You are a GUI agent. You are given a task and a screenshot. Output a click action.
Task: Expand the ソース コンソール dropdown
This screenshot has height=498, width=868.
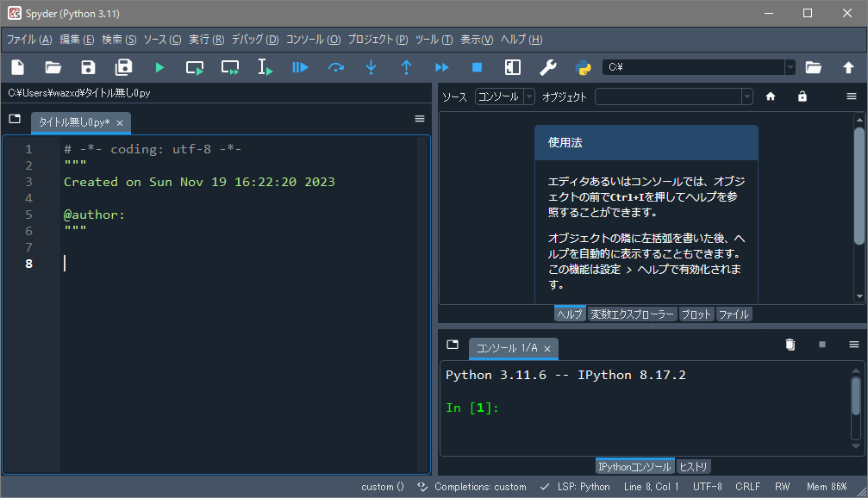(x=505, y=96)
